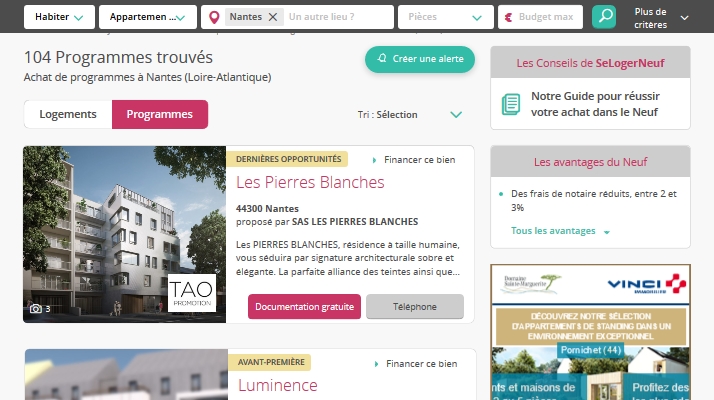Screen dimensions: 714x400
Task: Click the green search magnifier button
Action: pyautogui.click(x=604, y=17)
